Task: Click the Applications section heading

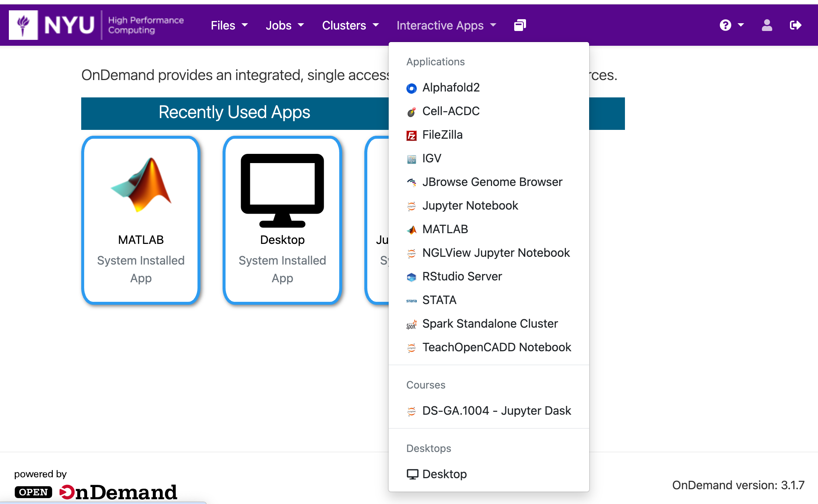Action: [436, 62]
